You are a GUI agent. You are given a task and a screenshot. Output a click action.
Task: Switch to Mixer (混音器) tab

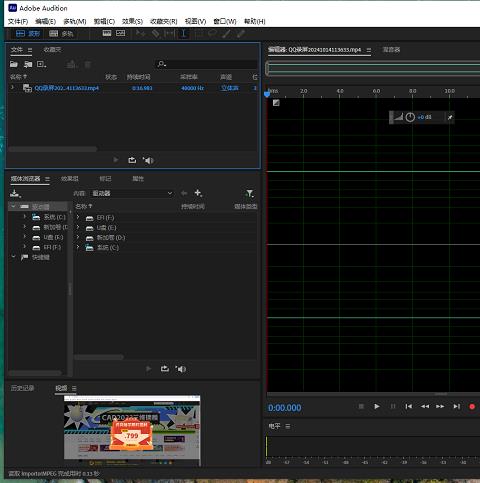[391, 50]
